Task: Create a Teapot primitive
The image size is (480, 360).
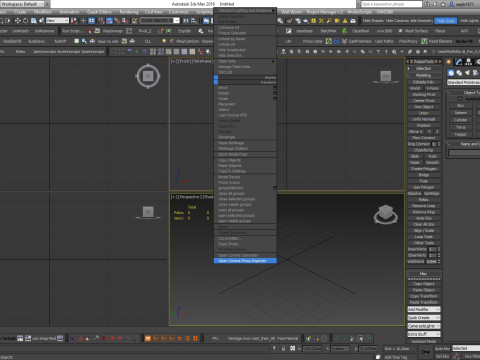Action: coord(460,135)
